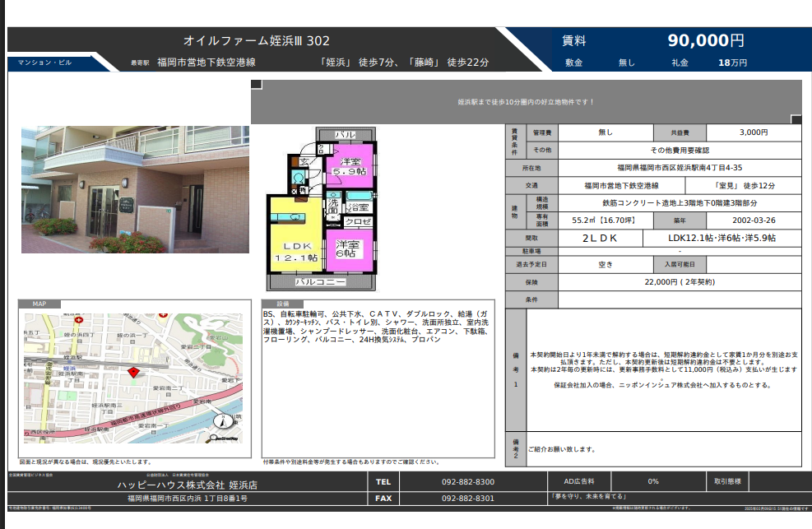Click the その他費用要確認 cell

click(680, 150)
